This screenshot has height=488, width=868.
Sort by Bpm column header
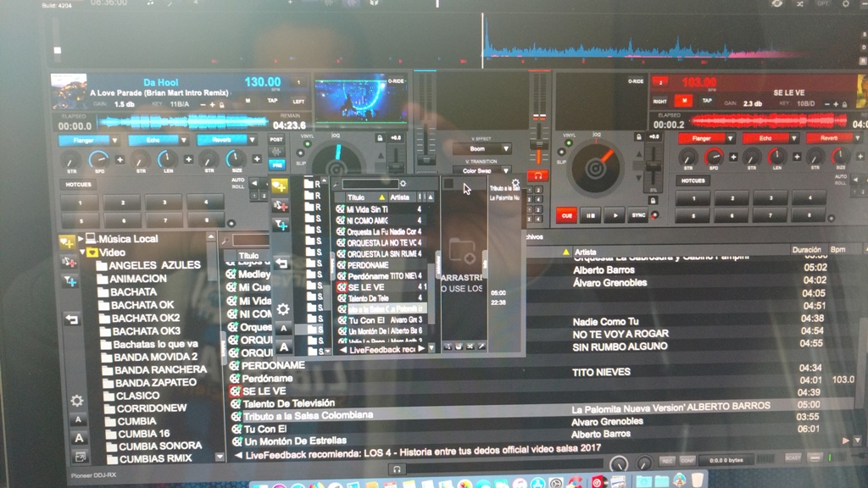point(837,250)
